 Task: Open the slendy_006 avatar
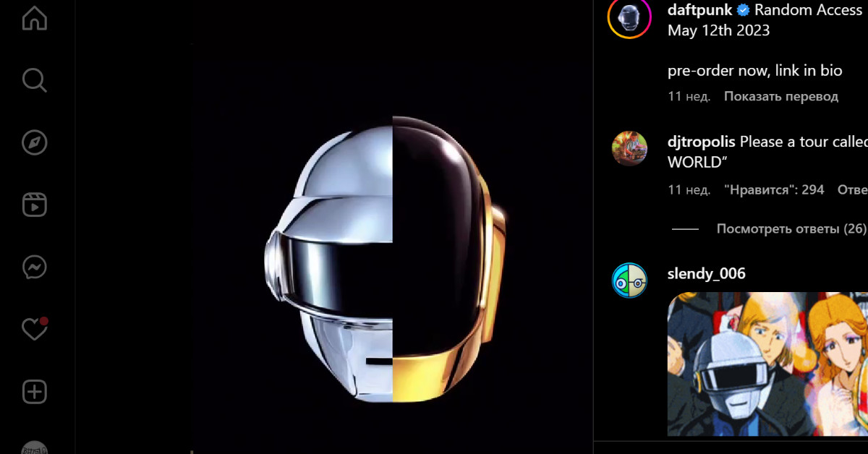tap(629, 280)
